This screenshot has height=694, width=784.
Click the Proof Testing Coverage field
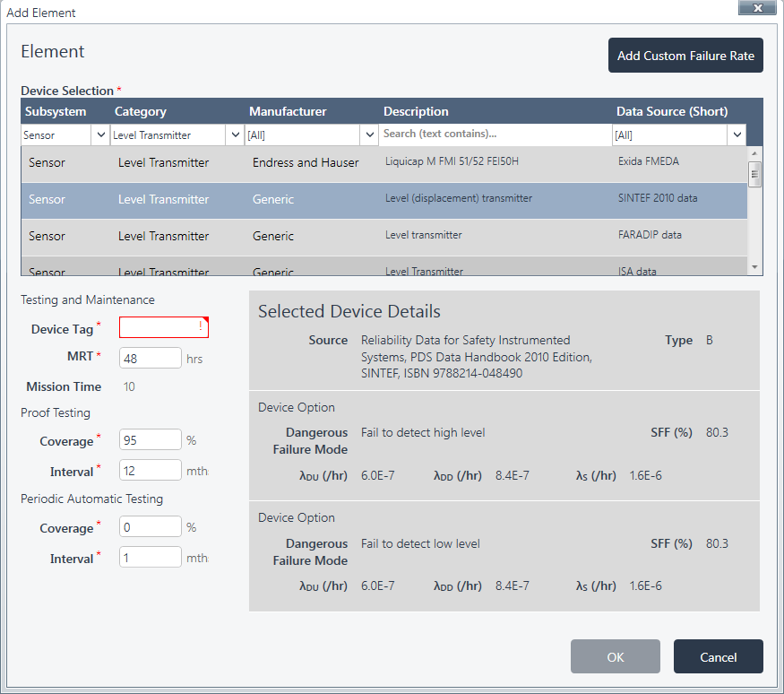[150, 438]
